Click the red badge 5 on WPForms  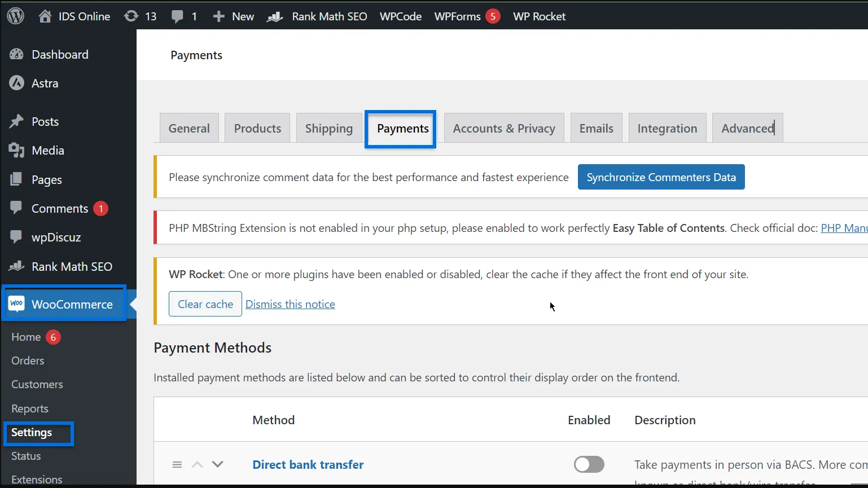493,16
